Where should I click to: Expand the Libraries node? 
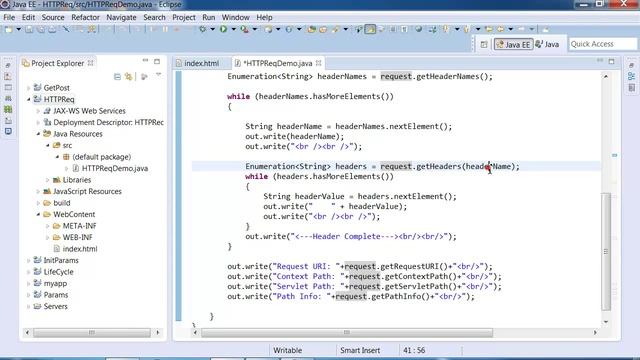48,180
